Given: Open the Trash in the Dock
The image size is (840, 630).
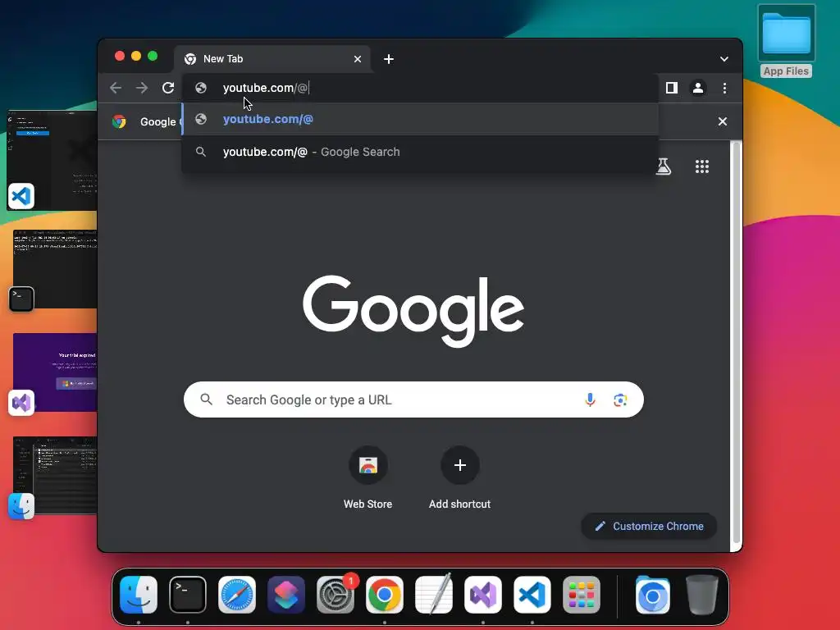Looking at the screenshot, I should coord(702,595).
